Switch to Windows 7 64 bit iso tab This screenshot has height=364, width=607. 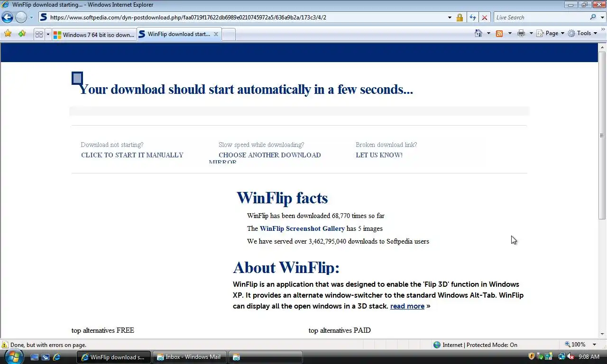coord(94,35)
